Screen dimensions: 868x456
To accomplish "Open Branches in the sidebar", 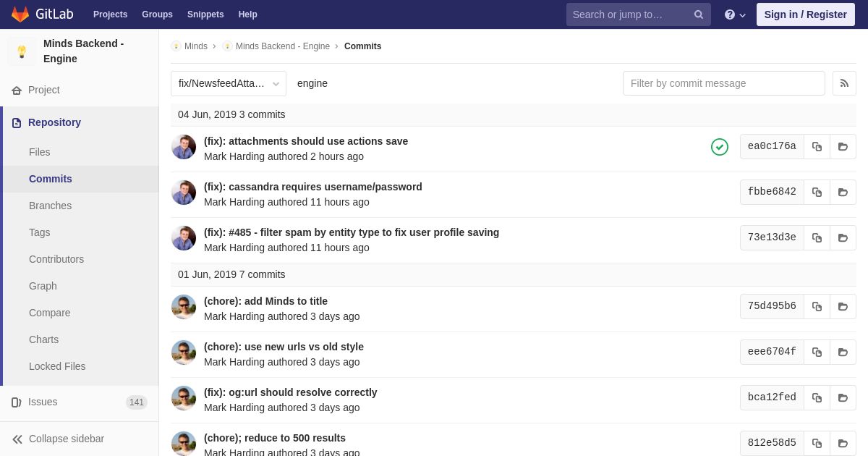I will pyautogui.click(x=51, y=206).
